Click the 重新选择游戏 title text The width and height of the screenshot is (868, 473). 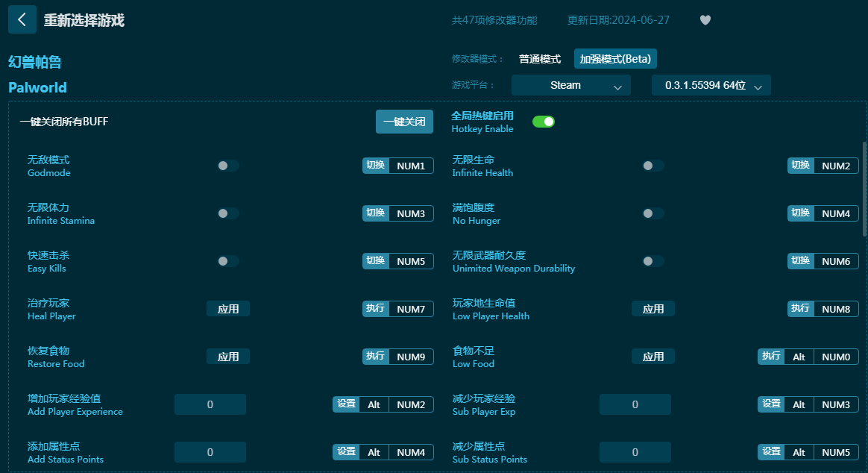(x=84, y=20)
